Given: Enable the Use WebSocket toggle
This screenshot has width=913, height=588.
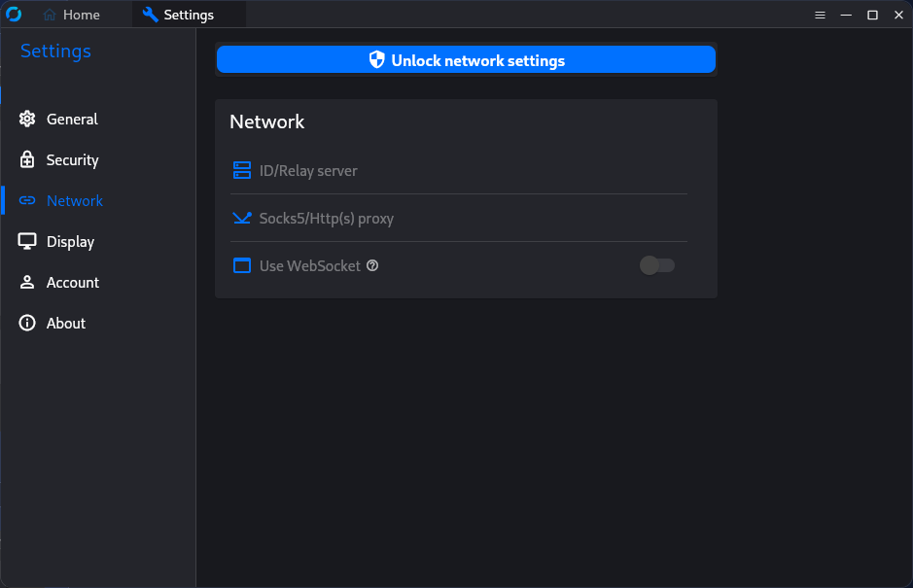Looking at the screenshot, I should [656, 264].
